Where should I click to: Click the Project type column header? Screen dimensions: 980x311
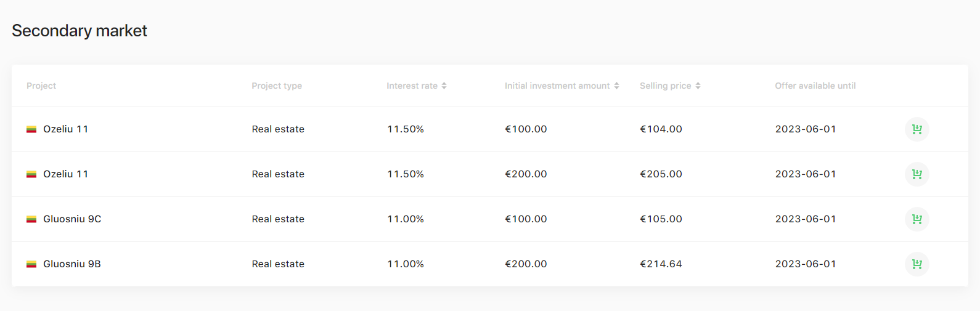[x=277, y=86]
